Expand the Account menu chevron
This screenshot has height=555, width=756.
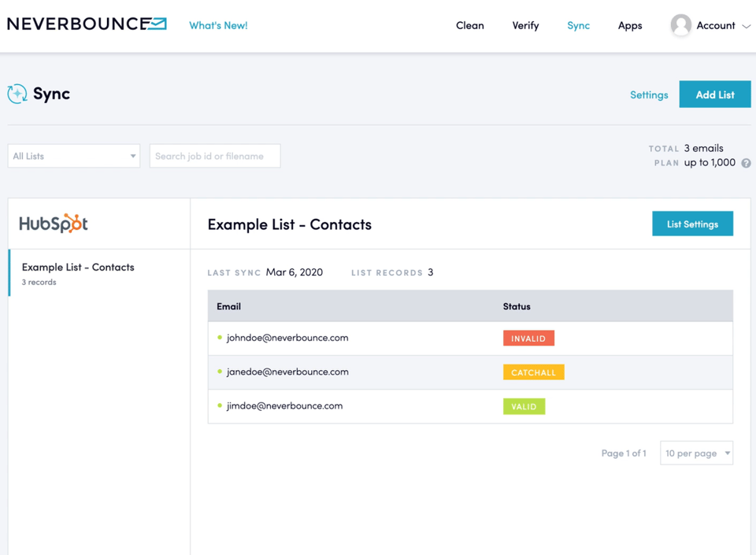pos(746,27)
